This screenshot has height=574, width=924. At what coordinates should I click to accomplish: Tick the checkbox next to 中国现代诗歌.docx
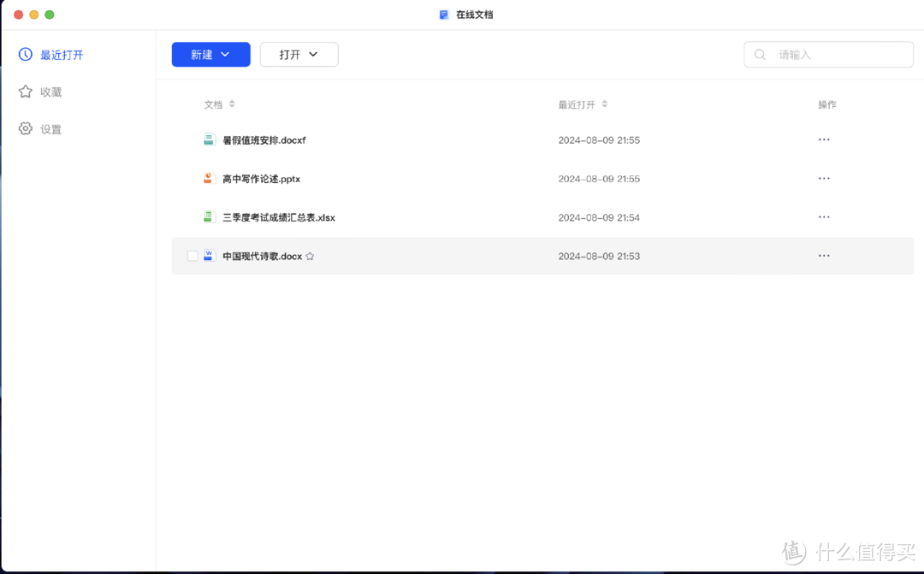pos(192,255)
